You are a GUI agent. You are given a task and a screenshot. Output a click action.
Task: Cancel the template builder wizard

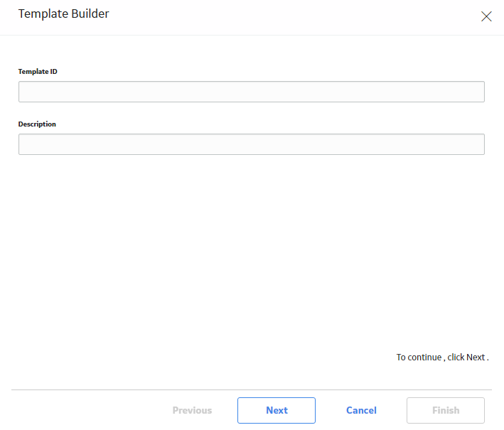pos(361,410)
